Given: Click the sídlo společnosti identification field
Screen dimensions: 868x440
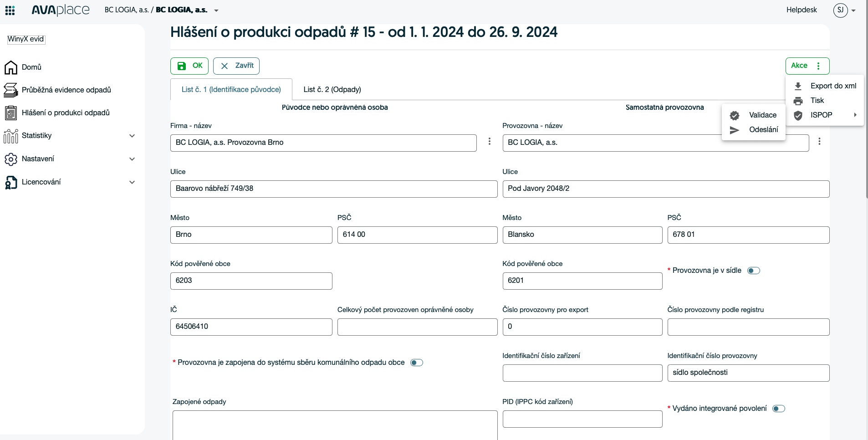Looking at the screenshot, I should click(x=748, y=373).
